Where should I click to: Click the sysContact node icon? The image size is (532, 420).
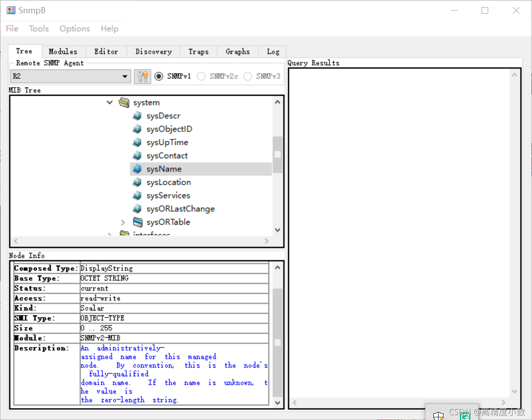tap(137, 156)
